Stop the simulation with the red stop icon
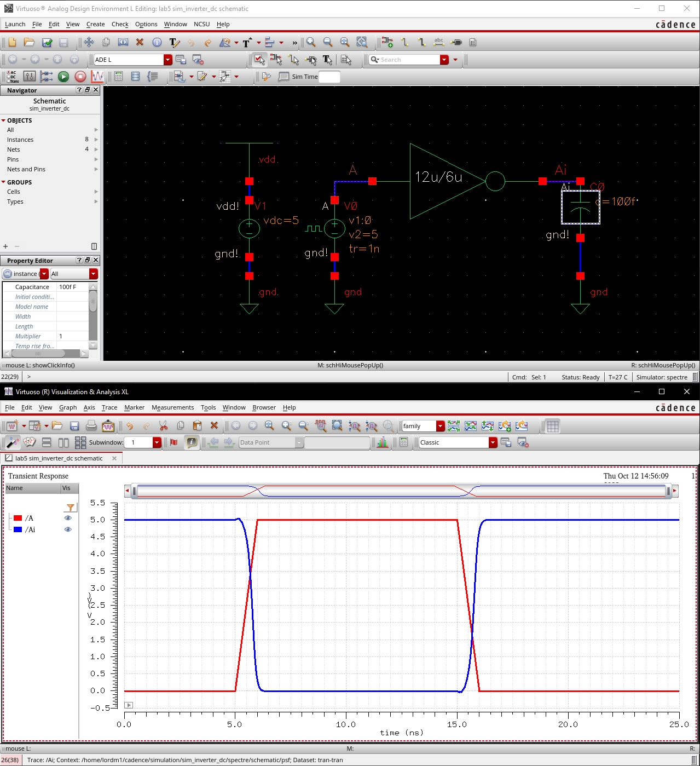The width and height of the screenshot is (700, 766). (x=80, y=77)
